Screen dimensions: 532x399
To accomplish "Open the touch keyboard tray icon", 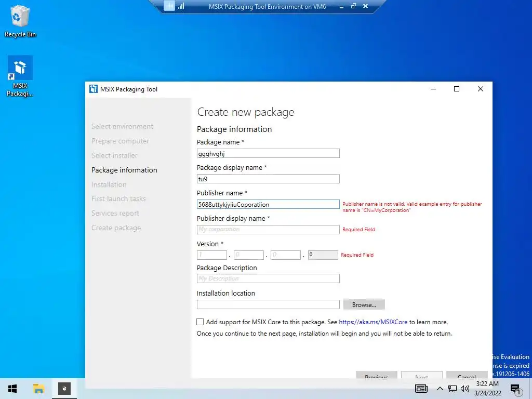I will 421,389.
